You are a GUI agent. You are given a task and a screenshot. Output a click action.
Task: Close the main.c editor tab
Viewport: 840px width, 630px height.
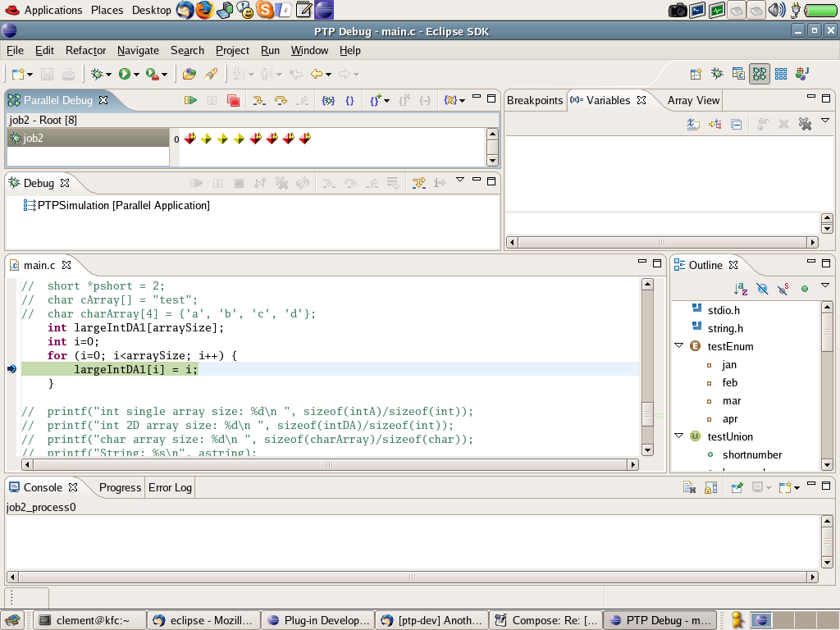66,265
